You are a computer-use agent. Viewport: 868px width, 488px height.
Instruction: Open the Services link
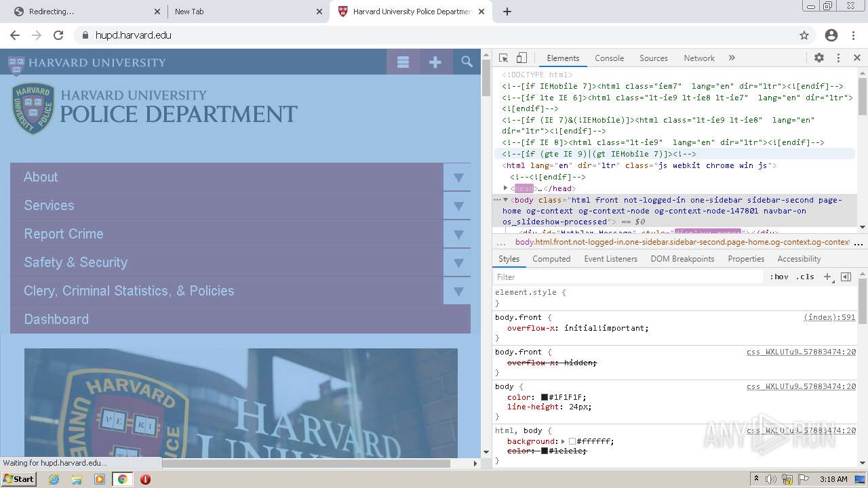49,205
